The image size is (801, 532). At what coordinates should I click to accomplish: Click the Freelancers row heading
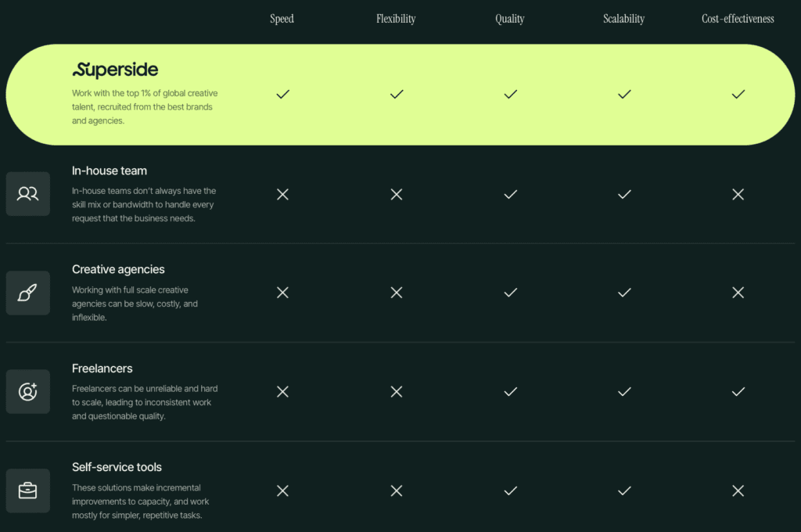pos(102,368)
